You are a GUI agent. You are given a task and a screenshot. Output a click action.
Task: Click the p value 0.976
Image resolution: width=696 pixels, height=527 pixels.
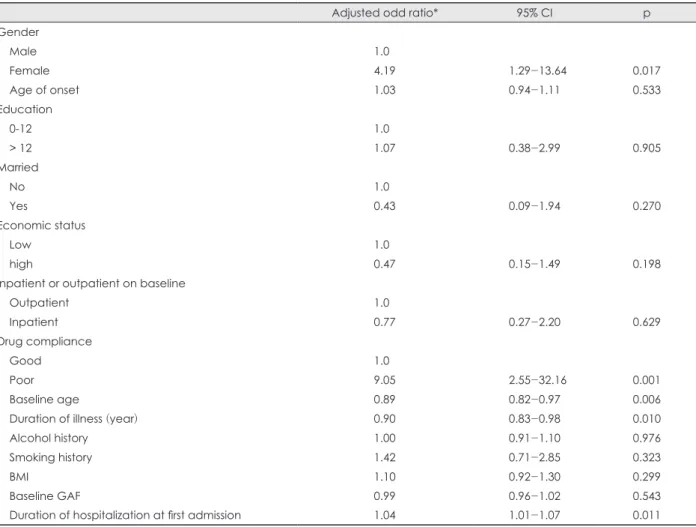[646, 438]
